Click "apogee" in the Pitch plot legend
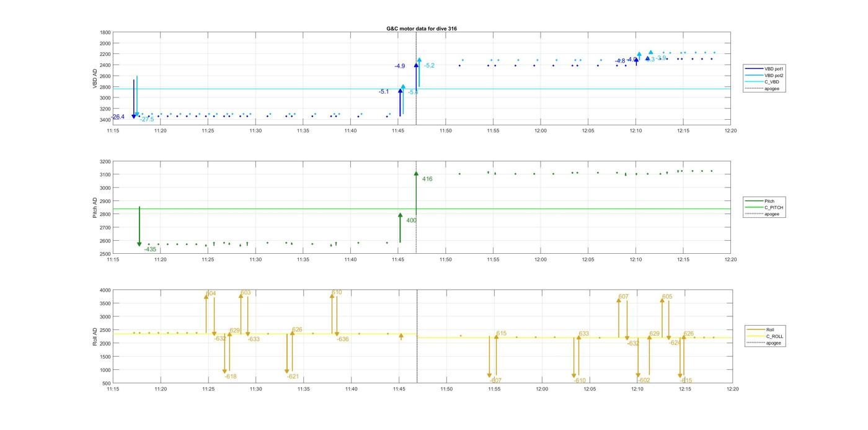 point(772,214)
